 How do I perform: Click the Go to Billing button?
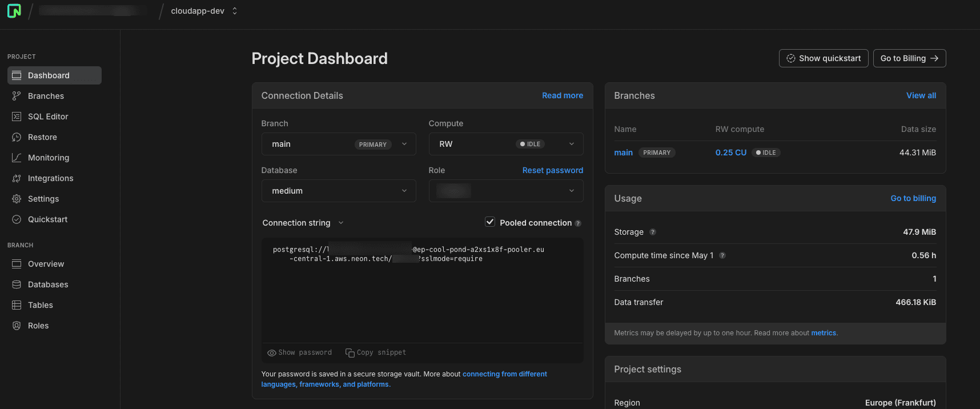point(909,58)
